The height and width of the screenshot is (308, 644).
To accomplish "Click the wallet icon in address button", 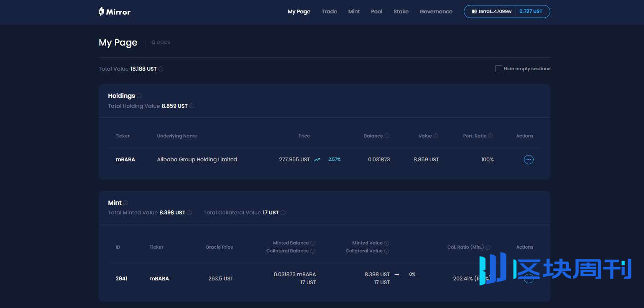I will pos(475,12).
